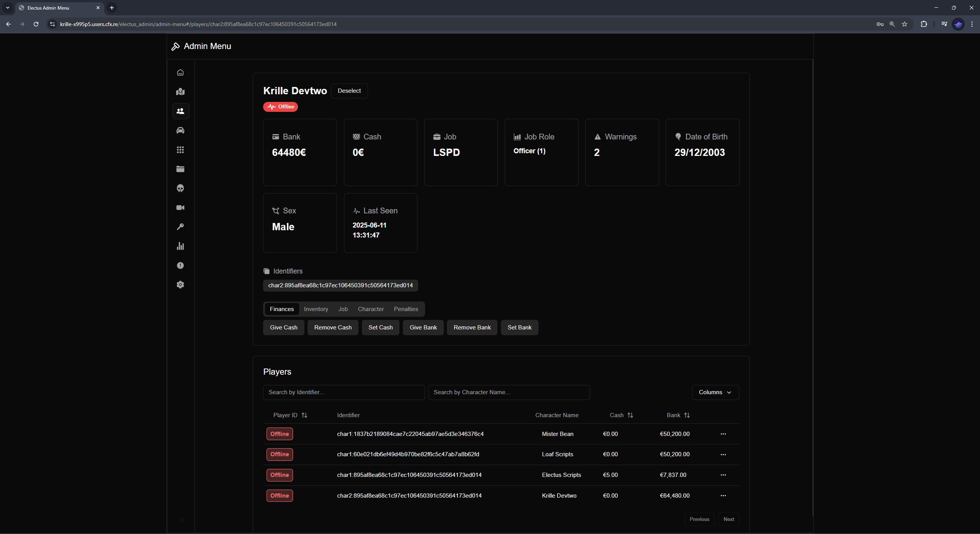Open the statistics bar chart icon

coord(180,246)
